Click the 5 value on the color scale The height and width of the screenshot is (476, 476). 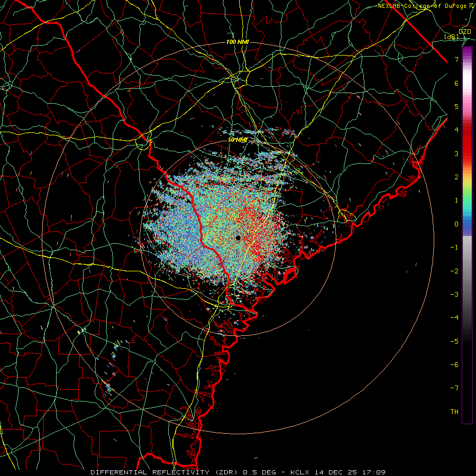coord(456,106)
